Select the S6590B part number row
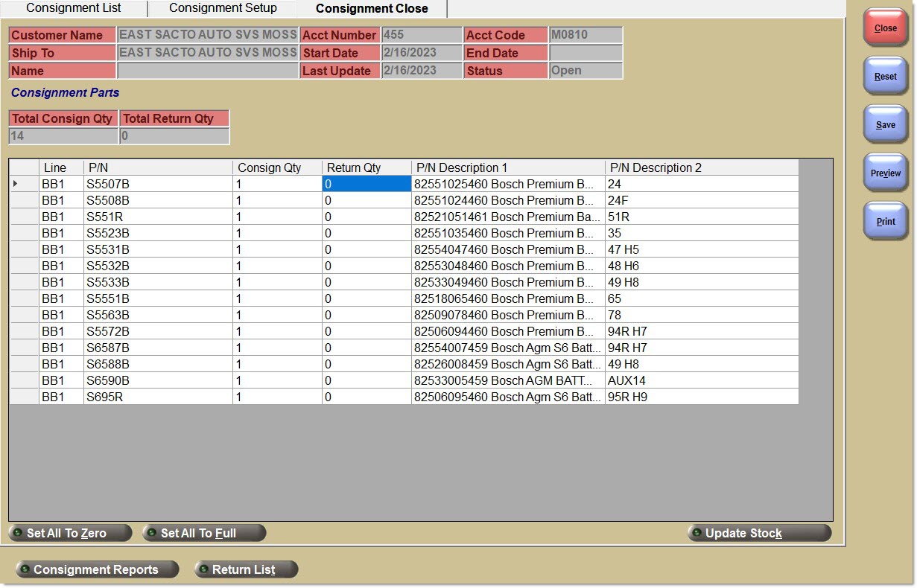Image resolution: width=917 pixels, height=588 pixels. (157, 380)
